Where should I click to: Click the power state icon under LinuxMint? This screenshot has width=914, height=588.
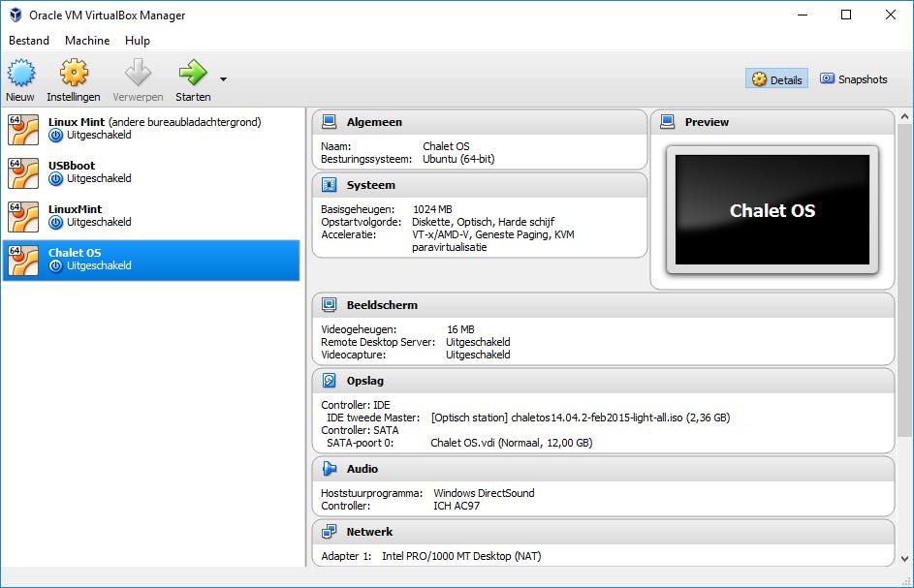(x=56, y=223)
